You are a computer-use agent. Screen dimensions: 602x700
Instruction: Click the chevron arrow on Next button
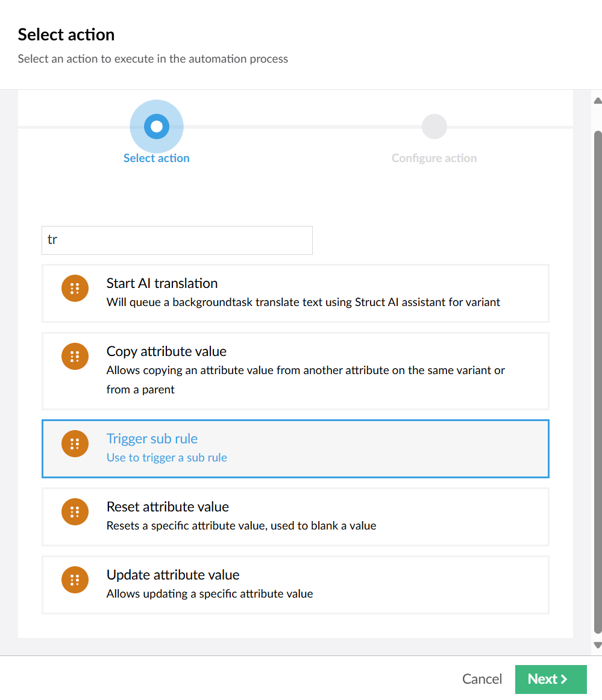pos(564,679)
